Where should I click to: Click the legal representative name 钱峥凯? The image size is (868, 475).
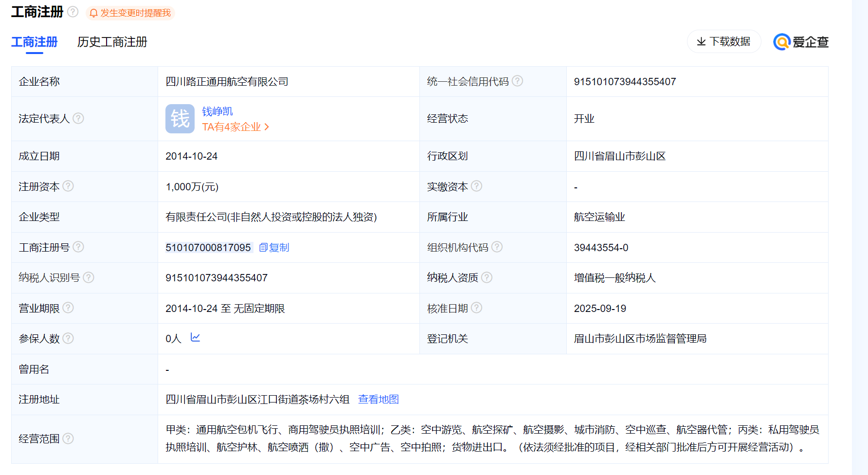217,111
